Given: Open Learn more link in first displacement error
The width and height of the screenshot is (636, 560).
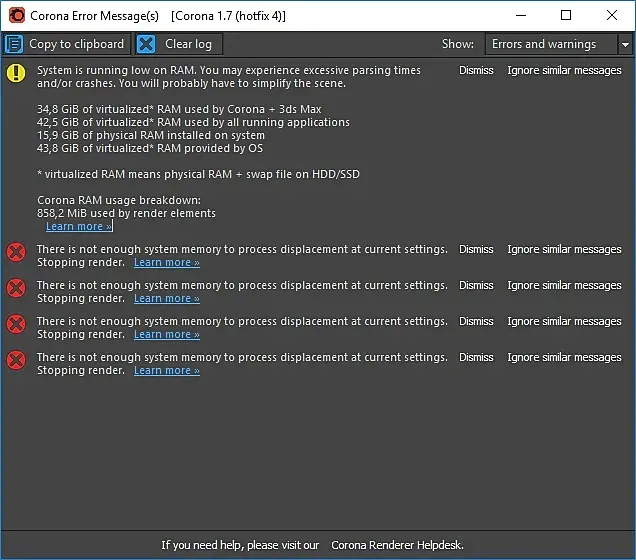Looking at the screenshot, I should coord(167,262).
